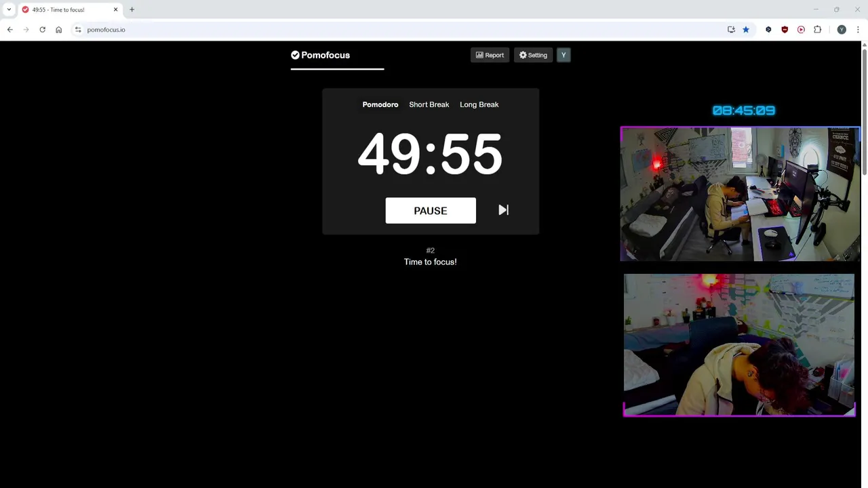The image size is (868, 488).
Task: Open the red shield extension
Action: click(785, 30)
